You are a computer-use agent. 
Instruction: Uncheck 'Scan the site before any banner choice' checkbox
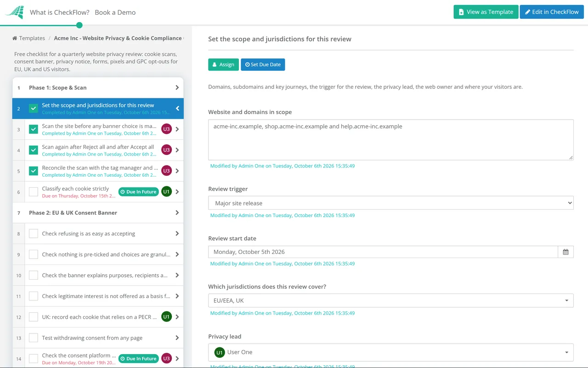[x=34, y=129]
